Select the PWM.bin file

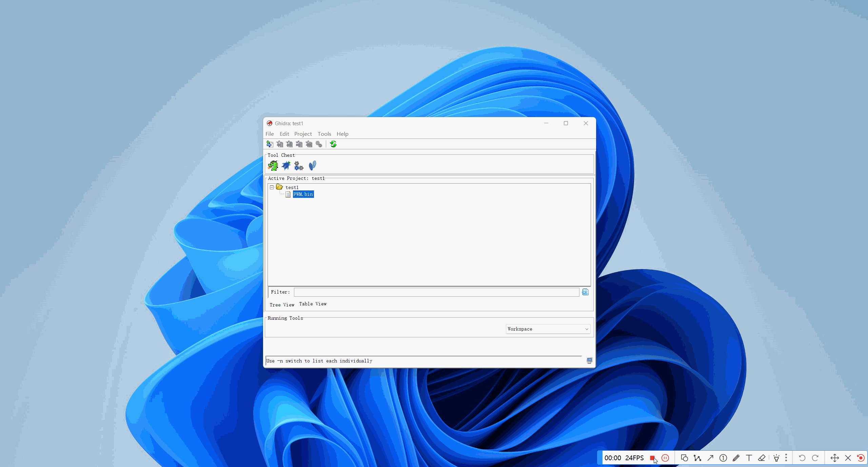coord(303,194)
